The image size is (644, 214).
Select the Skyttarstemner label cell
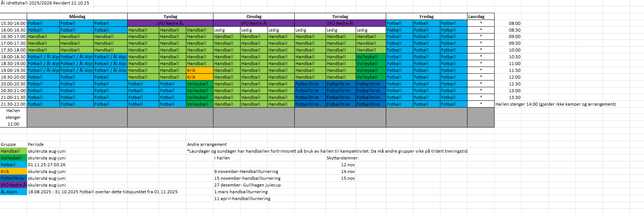343,158
